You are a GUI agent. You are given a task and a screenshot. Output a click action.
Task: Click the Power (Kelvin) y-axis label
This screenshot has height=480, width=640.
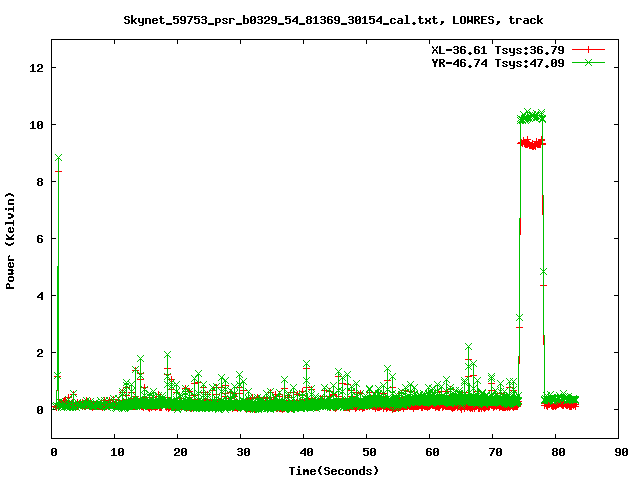[10, 241]
